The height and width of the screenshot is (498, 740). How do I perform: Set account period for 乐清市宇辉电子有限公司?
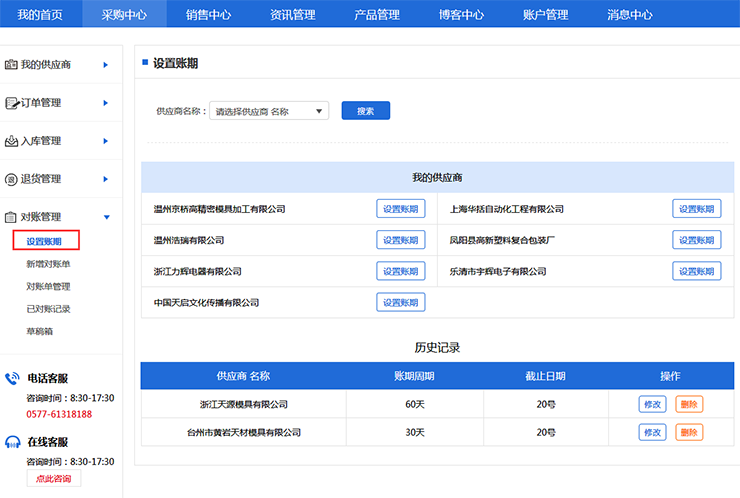pyautogui.click(x=697, y=271)
